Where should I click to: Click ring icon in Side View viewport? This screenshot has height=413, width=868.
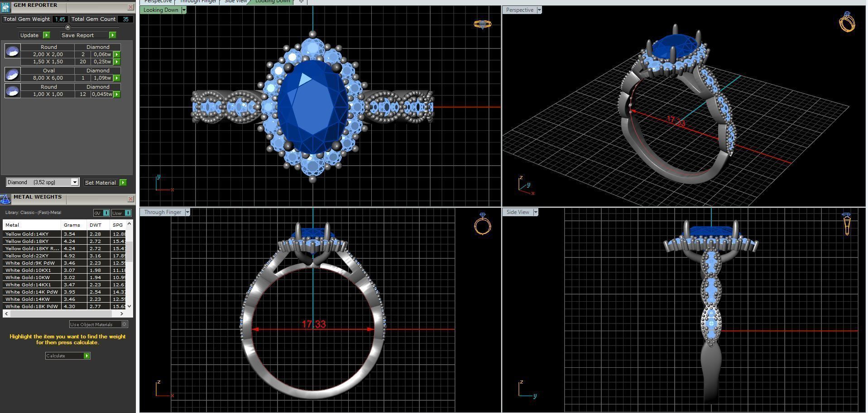[847, 223]
